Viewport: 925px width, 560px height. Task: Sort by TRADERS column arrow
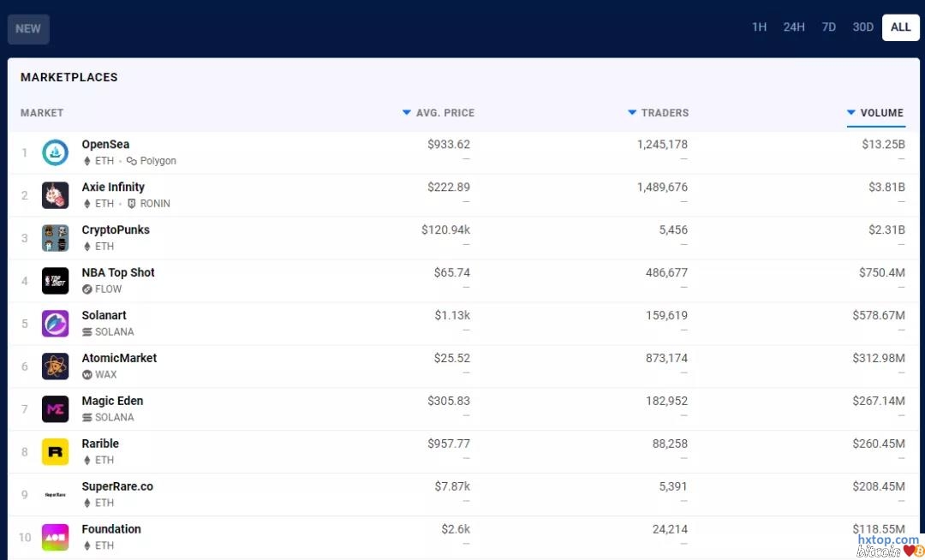click(x=632, y=113)
